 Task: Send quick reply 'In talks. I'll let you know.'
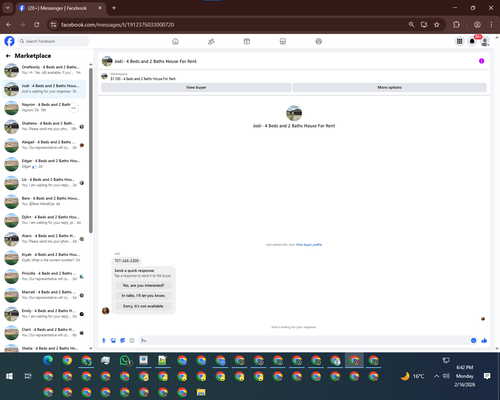[143, 296]
